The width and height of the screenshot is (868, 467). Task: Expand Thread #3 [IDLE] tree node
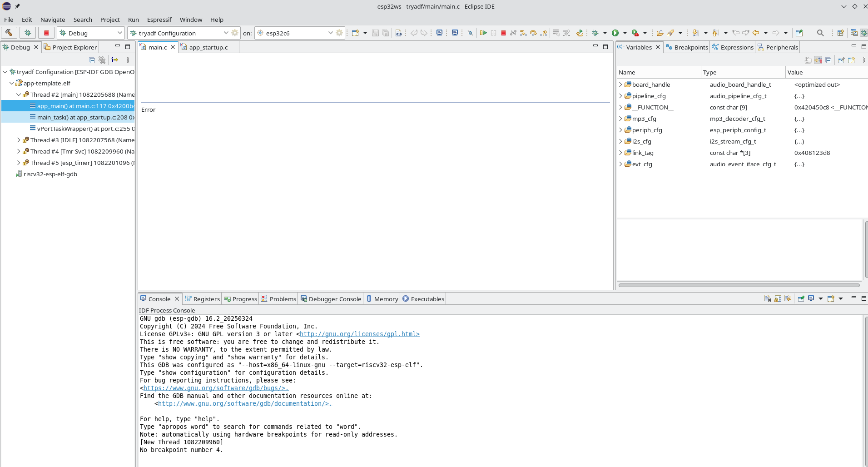19,140
